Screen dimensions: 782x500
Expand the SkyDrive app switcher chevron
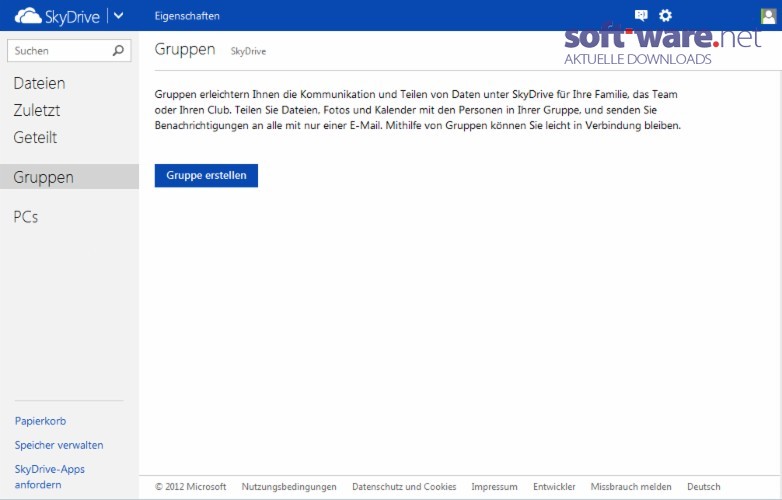tap(119, 15)
